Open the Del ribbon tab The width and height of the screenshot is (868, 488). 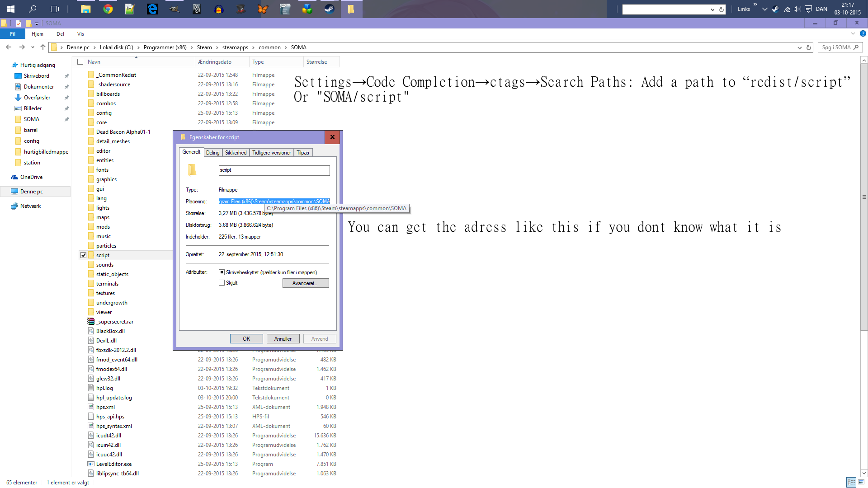(x=60, y=34)
